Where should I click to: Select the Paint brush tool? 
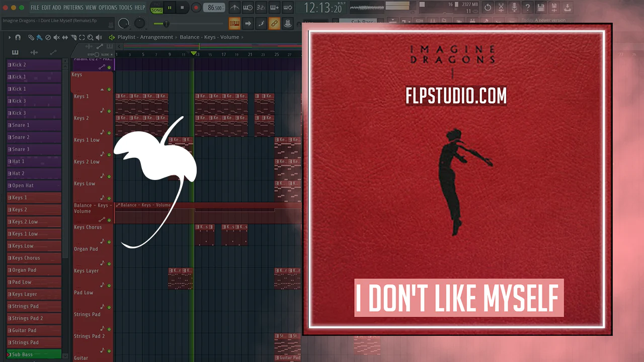(39, 37)
